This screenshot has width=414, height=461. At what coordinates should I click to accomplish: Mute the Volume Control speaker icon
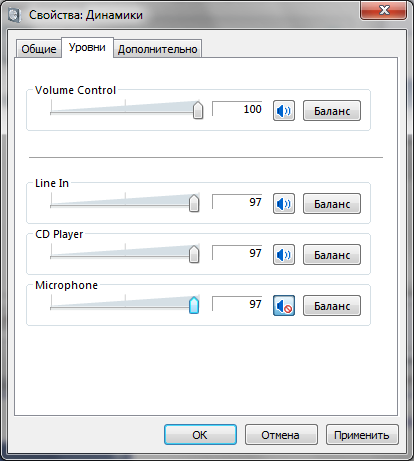284,111
